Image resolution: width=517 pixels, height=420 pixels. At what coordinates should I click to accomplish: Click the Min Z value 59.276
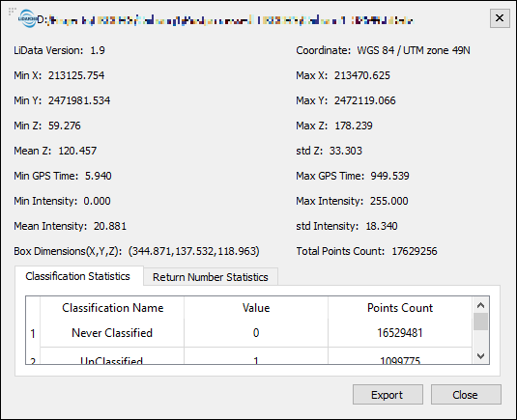65,126
